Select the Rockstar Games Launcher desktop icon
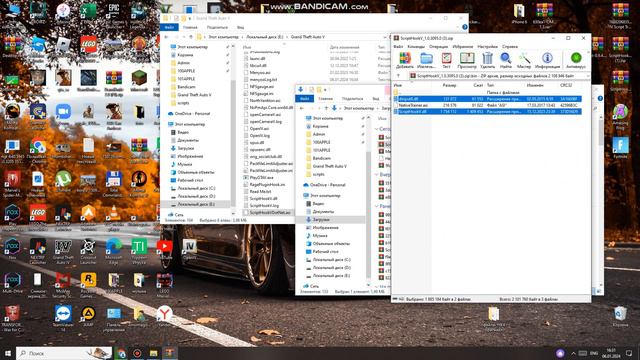640x360 pixels. 88,283
